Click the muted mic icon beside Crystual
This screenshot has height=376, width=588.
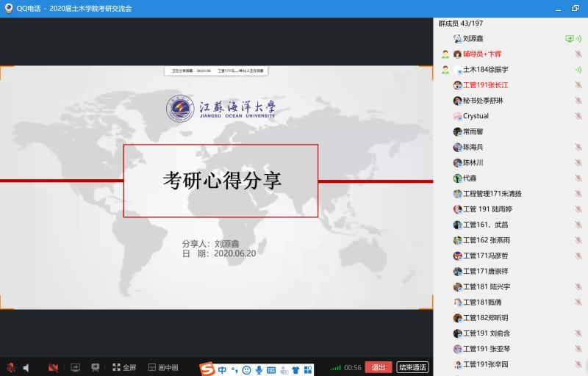click(578, 116)
